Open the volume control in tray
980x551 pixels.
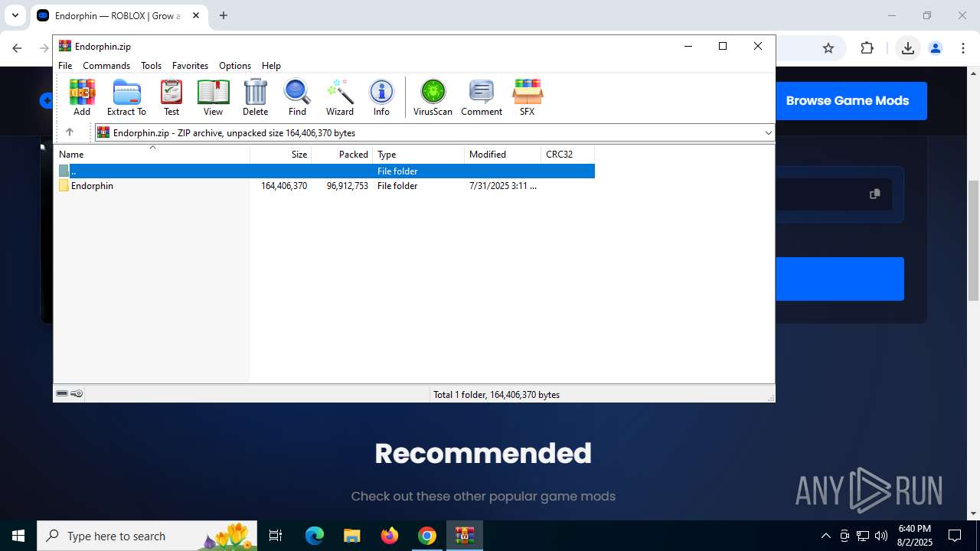(x=881, y=536)
